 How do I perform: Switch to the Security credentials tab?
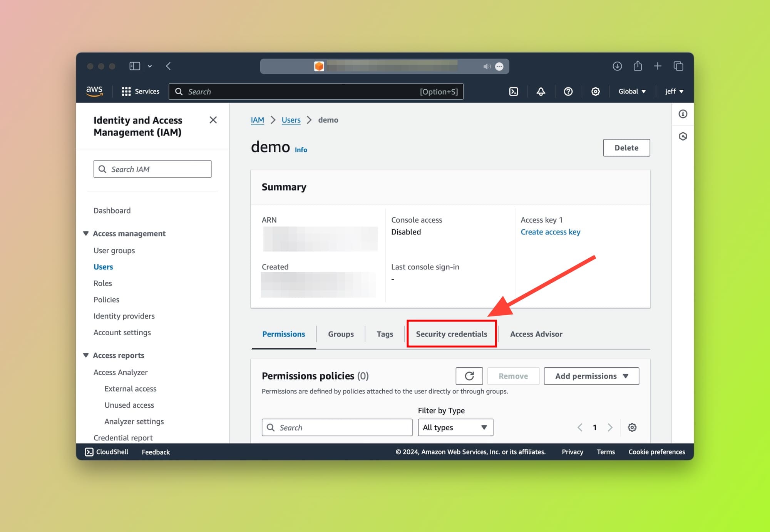click(x=452, y=334)
